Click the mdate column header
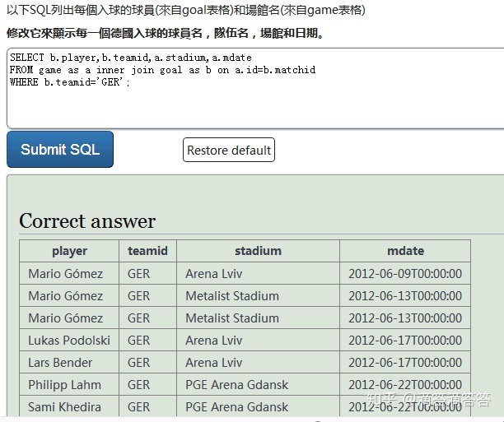The width and height of the screenshot is (504, 422). (x=405, y=251)
